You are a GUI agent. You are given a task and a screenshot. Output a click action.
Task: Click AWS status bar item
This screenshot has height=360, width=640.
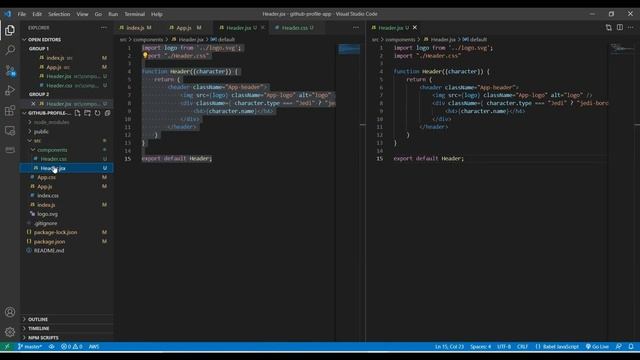tap(94, 347)
